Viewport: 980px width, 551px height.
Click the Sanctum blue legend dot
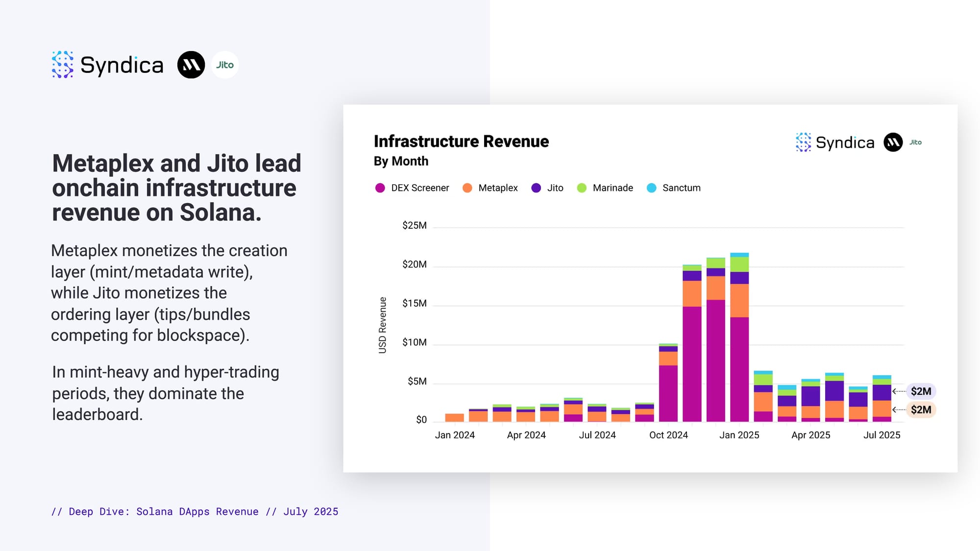(x=651, y=188)
